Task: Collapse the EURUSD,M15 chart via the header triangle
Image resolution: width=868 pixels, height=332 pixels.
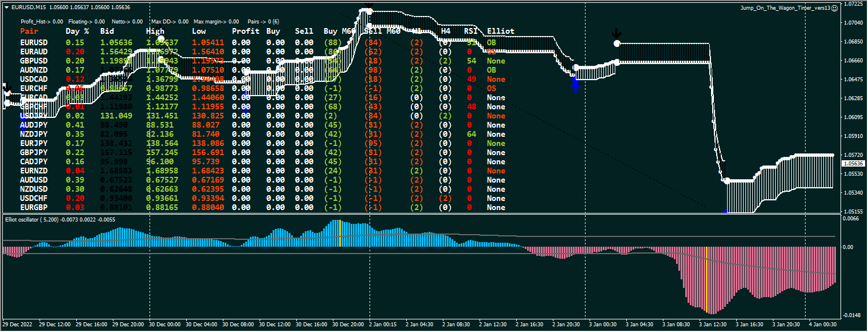Action: coord(6,7)
